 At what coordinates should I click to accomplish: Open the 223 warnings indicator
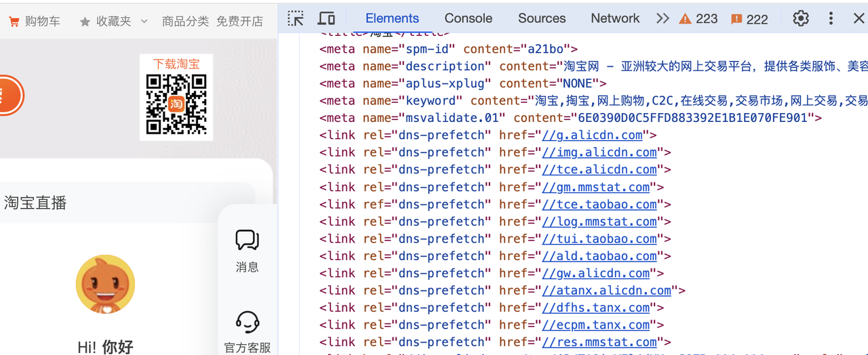pyautogui.click(x=698, y=19)
